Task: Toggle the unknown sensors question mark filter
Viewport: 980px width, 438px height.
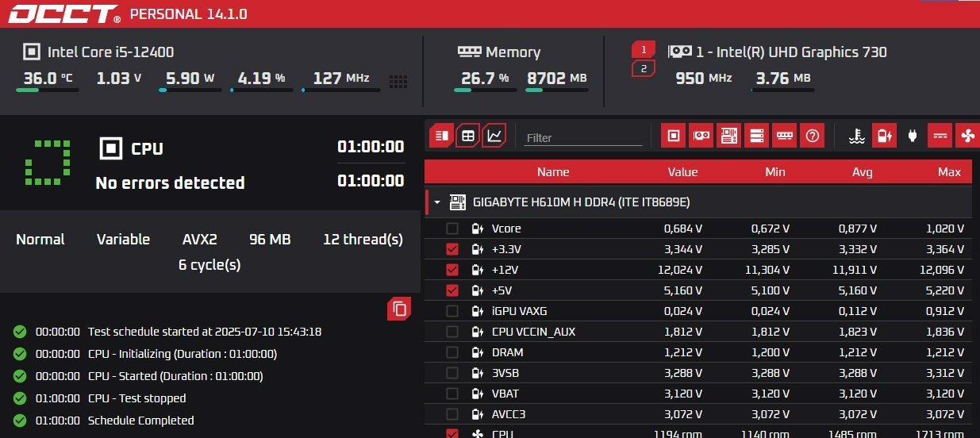Action: 812,136
